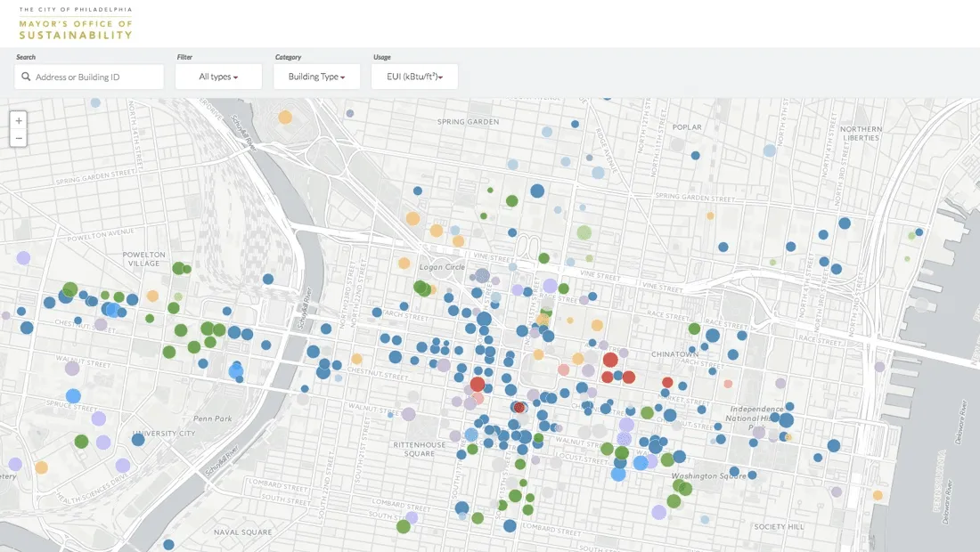The width and height of the screenshot is (980, 552).
Task: Click the search magnifier icon
Action: tap(25, 77)
